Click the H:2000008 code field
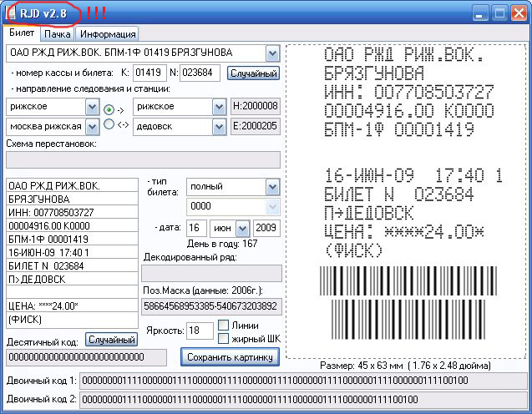532x414 pixels. (256, 106)
